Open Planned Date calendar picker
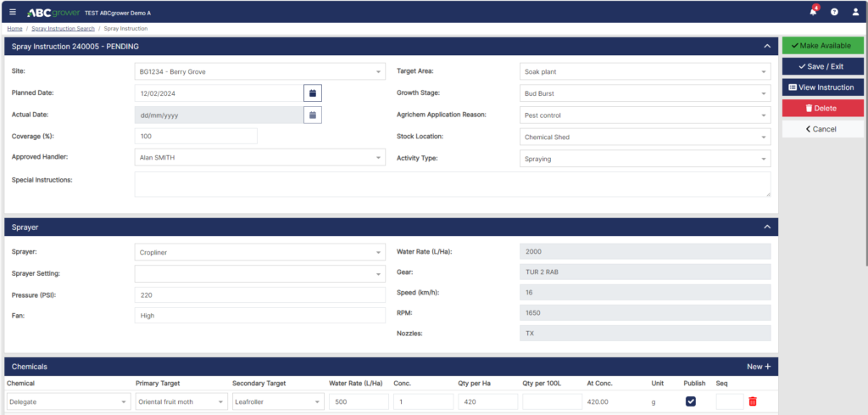Image resolution: width=868 pixels, height=415 pixels. [312, 93]
